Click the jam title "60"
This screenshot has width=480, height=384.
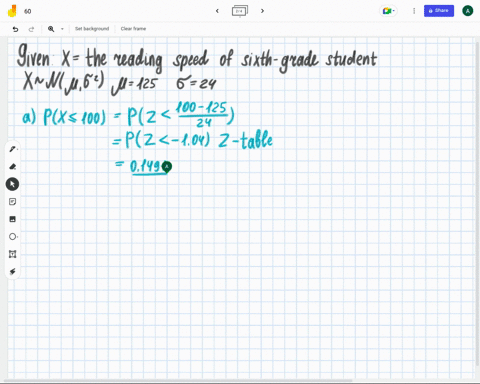(28, 11)
